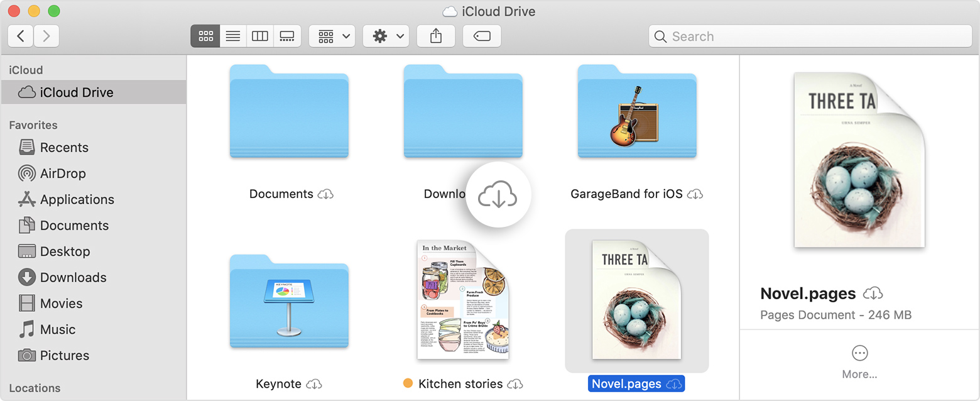Screen dimensions: 980x401
Task: Click the Edit Tags toolbar icon
Action: pos(481,36)
